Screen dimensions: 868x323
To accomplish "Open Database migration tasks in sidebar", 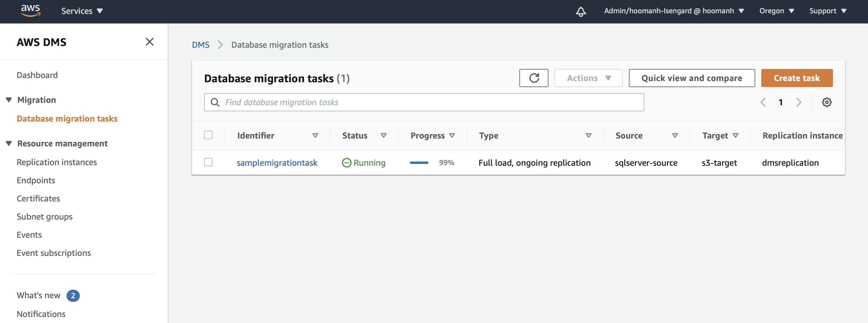I will [67, 119].
